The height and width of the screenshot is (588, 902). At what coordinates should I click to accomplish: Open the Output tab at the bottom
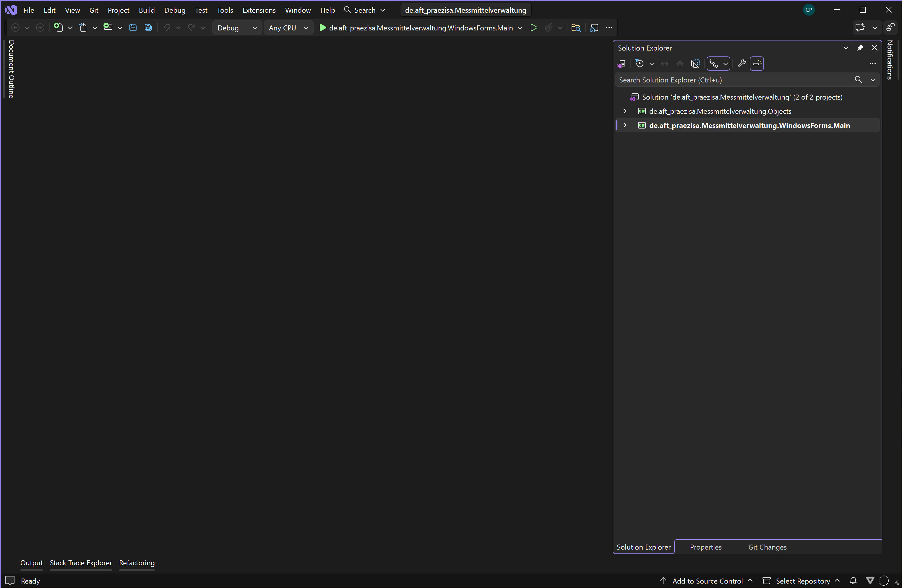(x=31, y=562)
